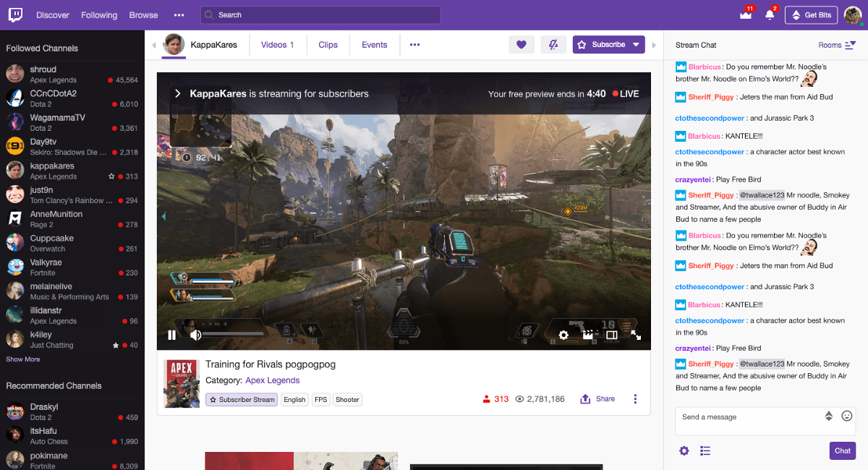Open the Browse menu item
The width and height of the screenshot is (868, 470).
[143, 15]
